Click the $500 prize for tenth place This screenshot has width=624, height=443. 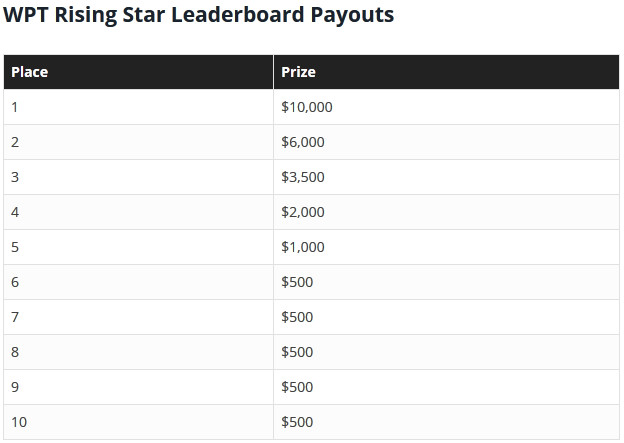click(447, 422)
